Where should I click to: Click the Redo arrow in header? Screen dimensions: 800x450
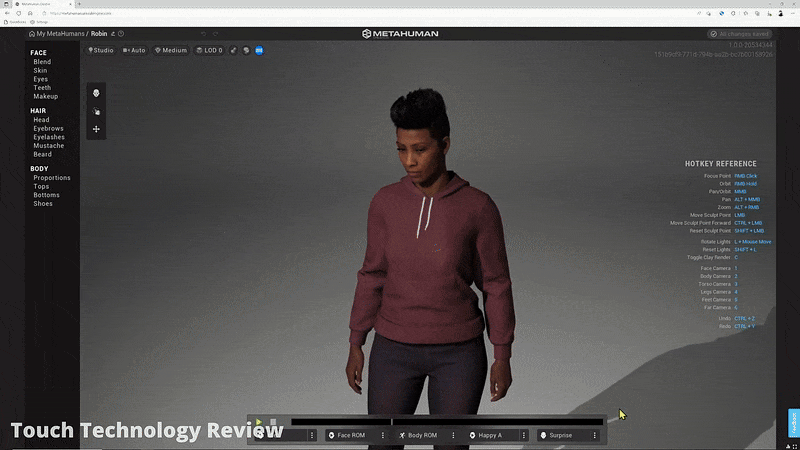click(x=215, y=34)
